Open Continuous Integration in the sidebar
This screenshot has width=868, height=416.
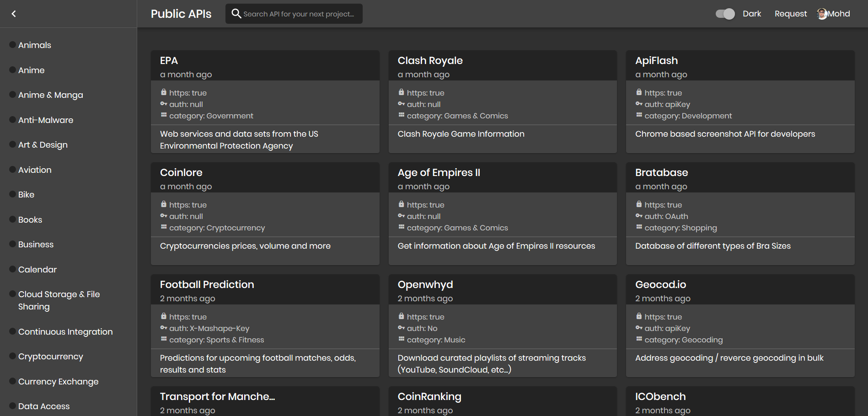(65, 332)
